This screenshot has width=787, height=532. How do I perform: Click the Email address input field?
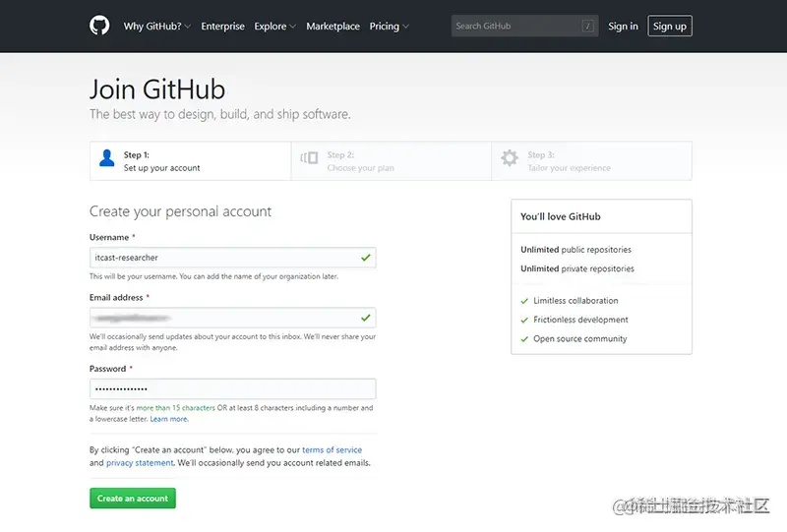pos(232,318)
